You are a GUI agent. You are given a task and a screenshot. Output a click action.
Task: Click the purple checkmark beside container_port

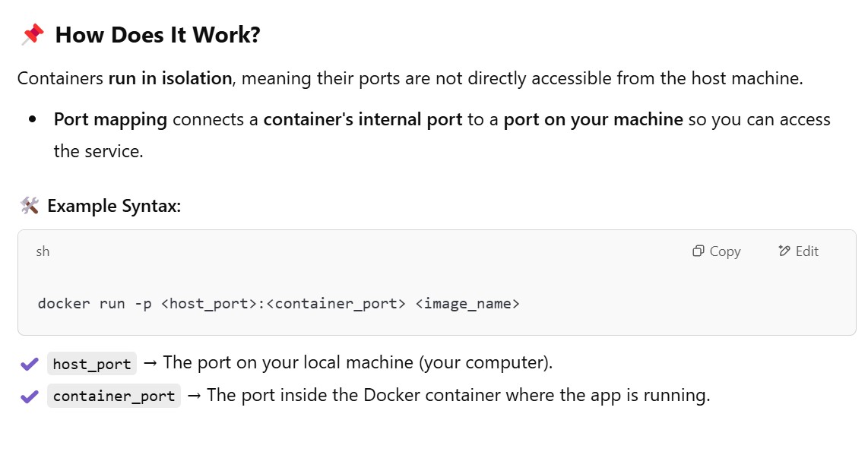point(29,396)
